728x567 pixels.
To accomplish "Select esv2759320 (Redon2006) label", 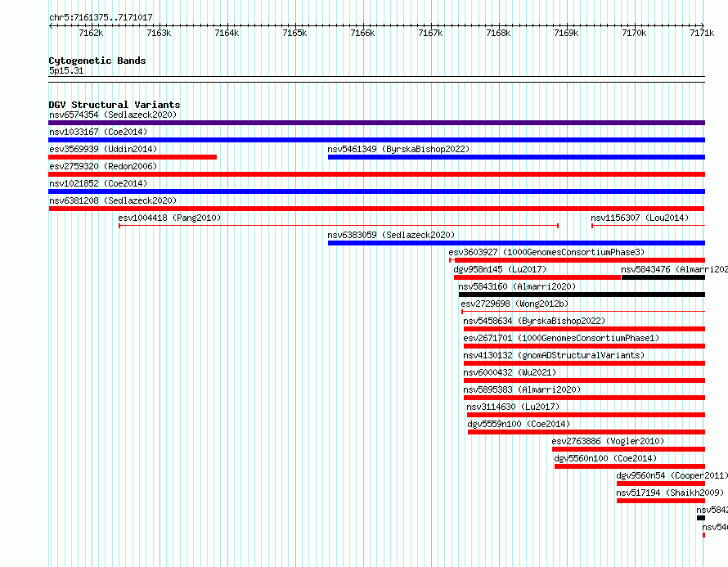I will pos(103,166).
